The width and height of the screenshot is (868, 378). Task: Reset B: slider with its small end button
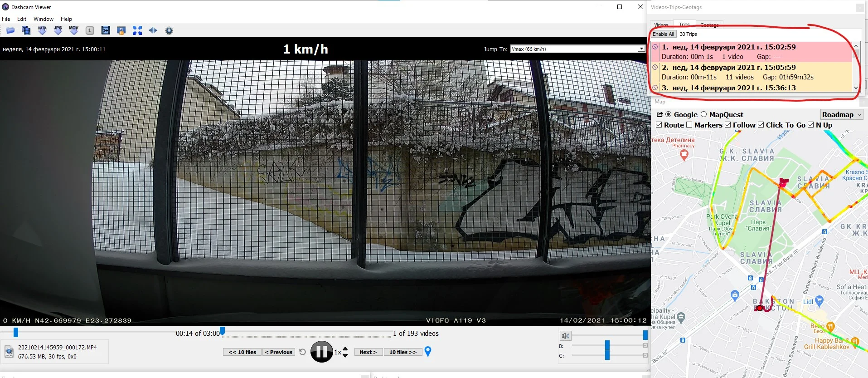tap(645, 346)
